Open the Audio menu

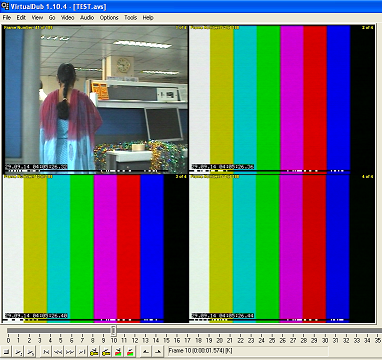coord(87,18)
